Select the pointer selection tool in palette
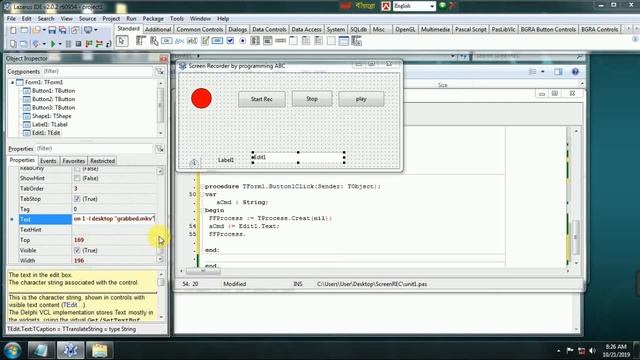Viewport: 640px width, 360px height. coord(122,41)
